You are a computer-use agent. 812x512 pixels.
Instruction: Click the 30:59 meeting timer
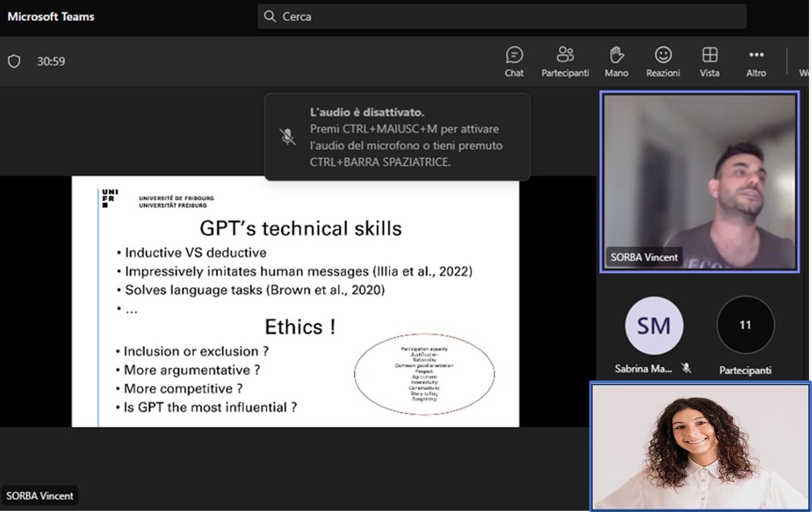pyautogui.click(x=51, y=61)
